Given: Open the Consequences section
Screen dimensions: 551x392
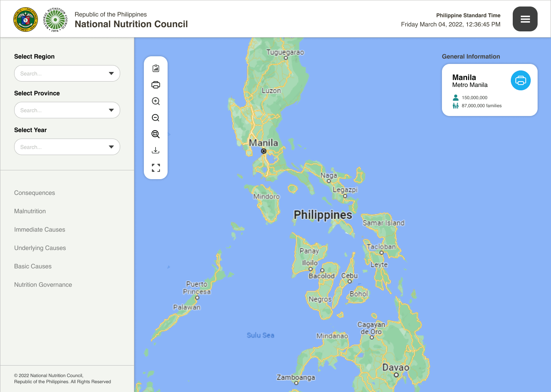Looking at the screenshot, I should [34, 193].
